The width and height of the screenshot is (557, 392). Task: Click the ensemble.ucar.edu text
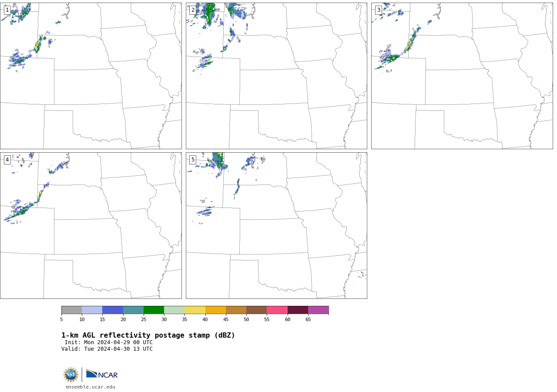(91, 387)
